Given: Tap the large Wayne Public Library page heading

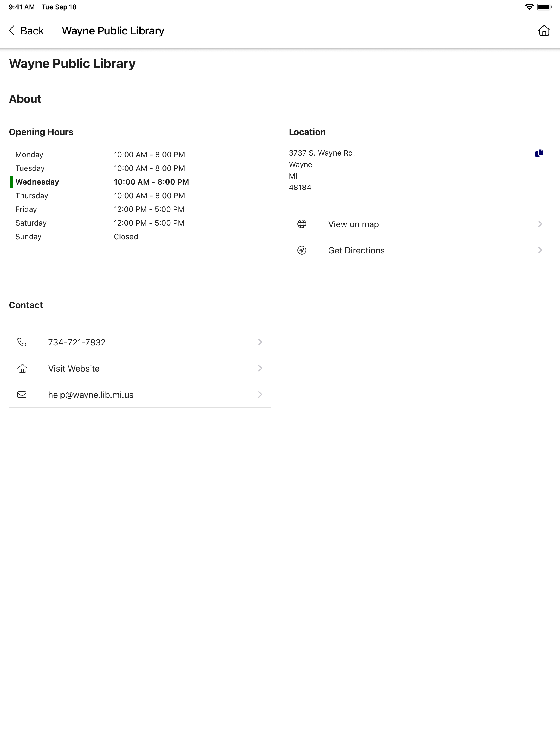Looking at the screenshot, I should [72, 63].
